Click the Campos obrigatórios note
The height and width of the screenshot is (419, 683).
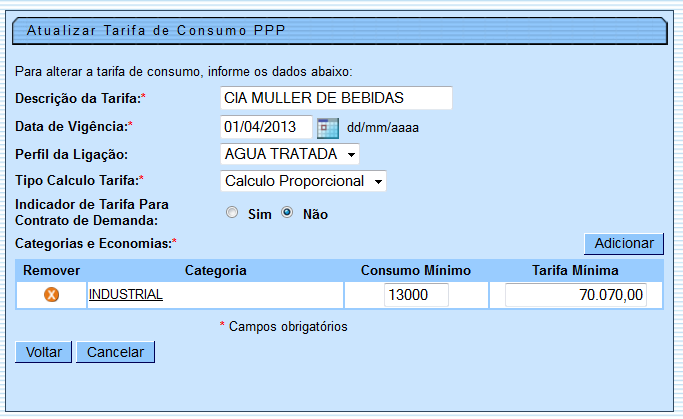click(x=283, y=326)
